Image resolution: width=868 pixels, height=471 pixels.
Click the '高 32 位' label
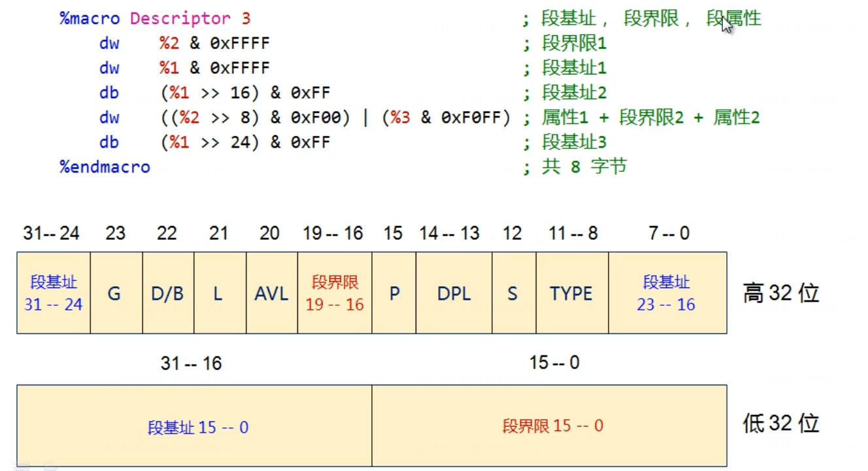[x=781, y=293]
